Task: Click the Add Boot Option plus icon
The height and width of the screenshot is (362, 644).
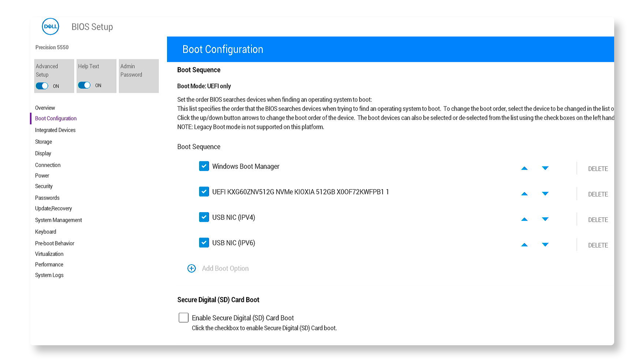Action: [x=191, y=268]
